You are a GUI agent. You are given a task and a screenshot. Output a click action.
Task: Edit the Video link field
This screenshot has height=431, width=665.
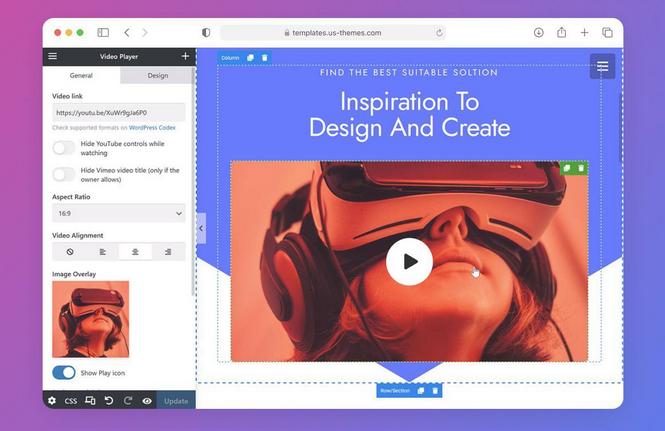click(119, 112)
